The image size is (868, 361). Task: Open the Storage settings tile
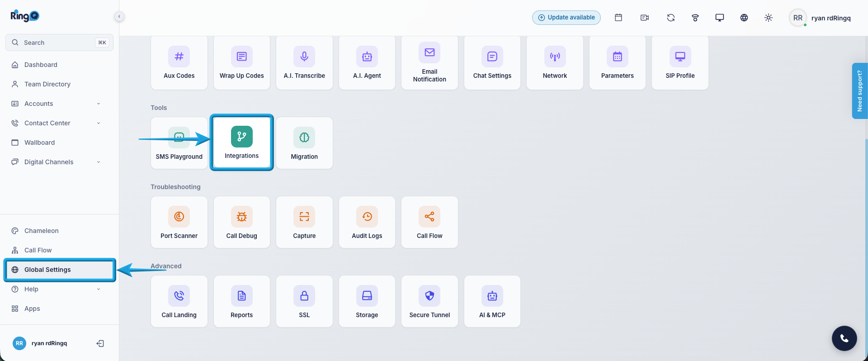tap(367, 301)
